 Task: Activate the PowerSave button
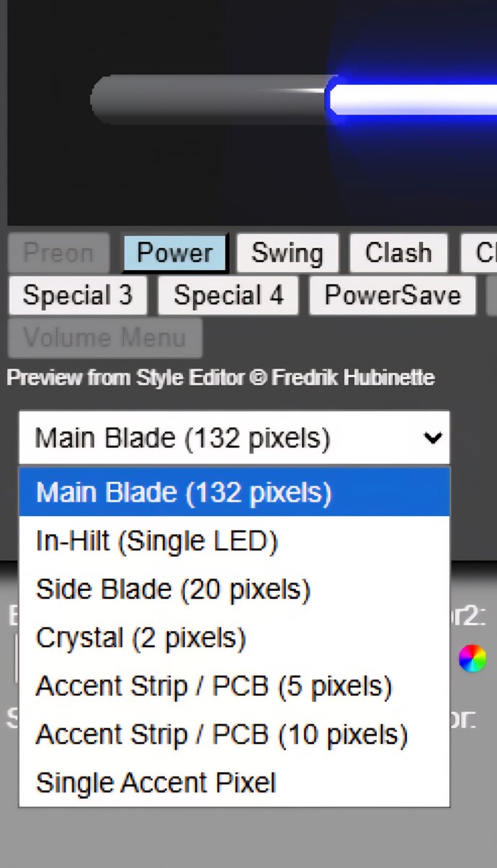(x=393, y=296)
